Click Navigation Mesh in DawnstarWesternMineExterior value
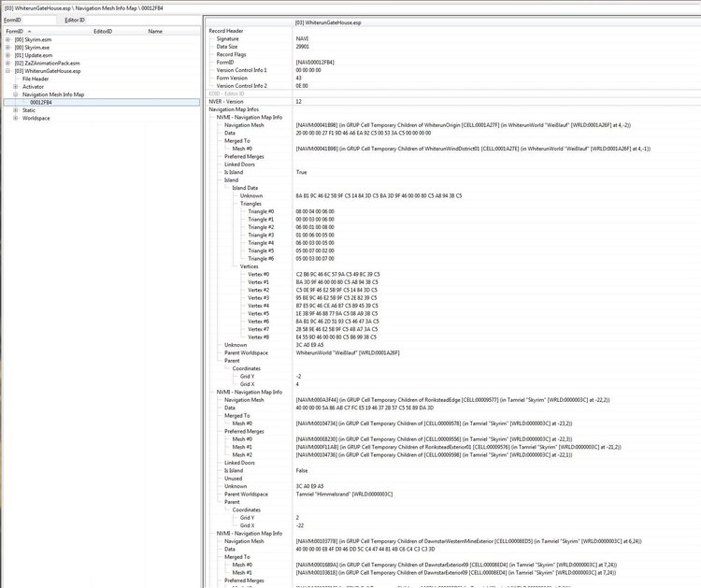Image resolution: width=701 pixels, height=588 pixels. point(468,541)
